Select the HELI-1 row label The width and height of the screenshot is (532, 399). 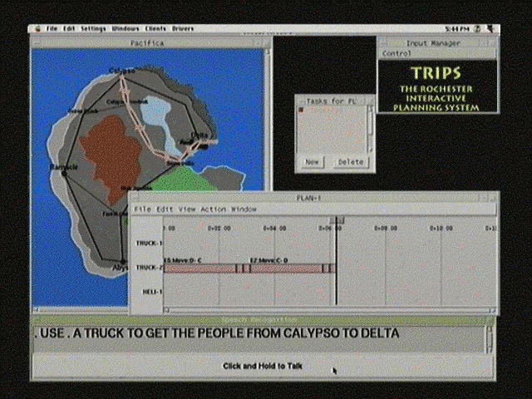click(152, 292)
